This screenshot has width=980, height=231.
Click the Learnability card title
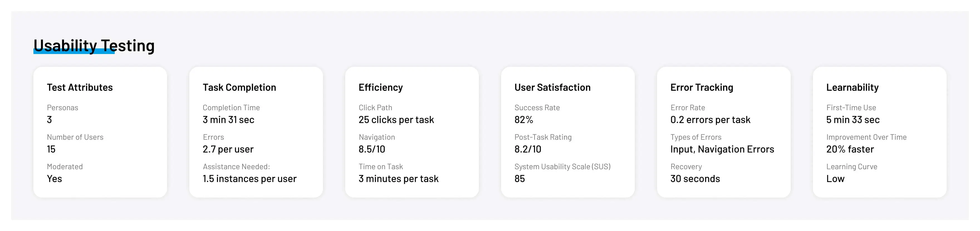point(852,87)
